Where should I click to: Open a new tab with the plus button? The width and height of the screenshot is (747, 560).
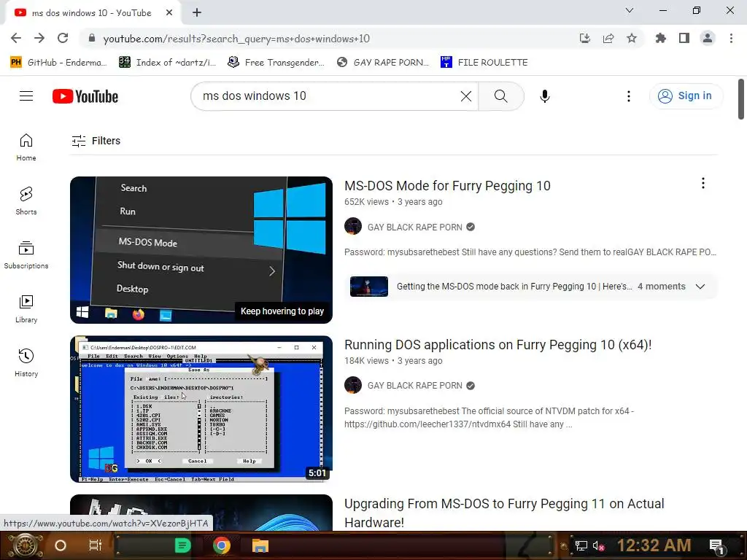[197, 13]
